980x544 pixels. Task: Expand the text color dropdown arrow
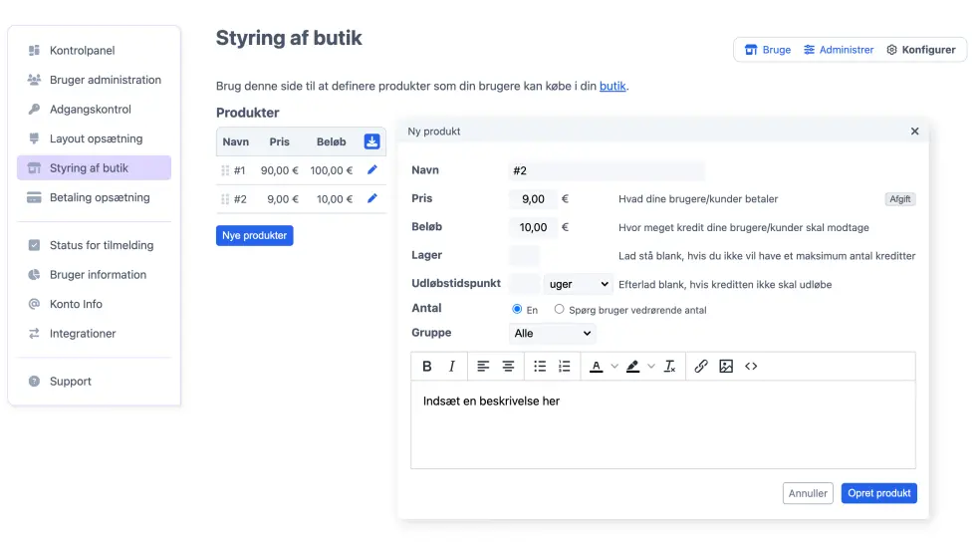click(614, 367)
